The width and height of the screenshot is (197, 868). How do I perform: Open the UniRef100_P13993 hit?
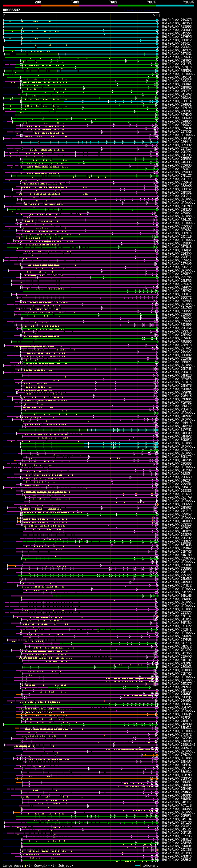tap(177, 26)
